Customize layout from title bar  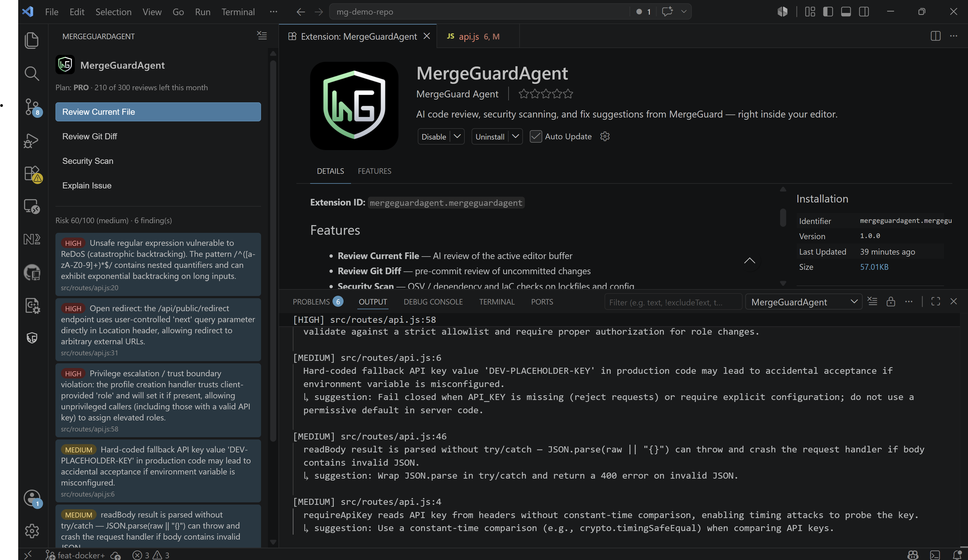(810, 12)
